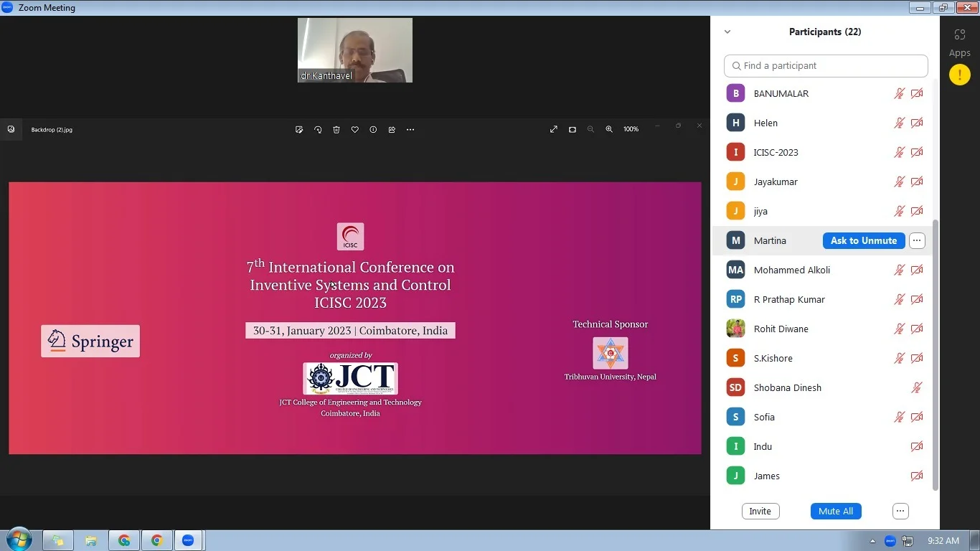
Task: Click Mohammed Alkoli's muted microphone icon
Action: coord(900,270)
